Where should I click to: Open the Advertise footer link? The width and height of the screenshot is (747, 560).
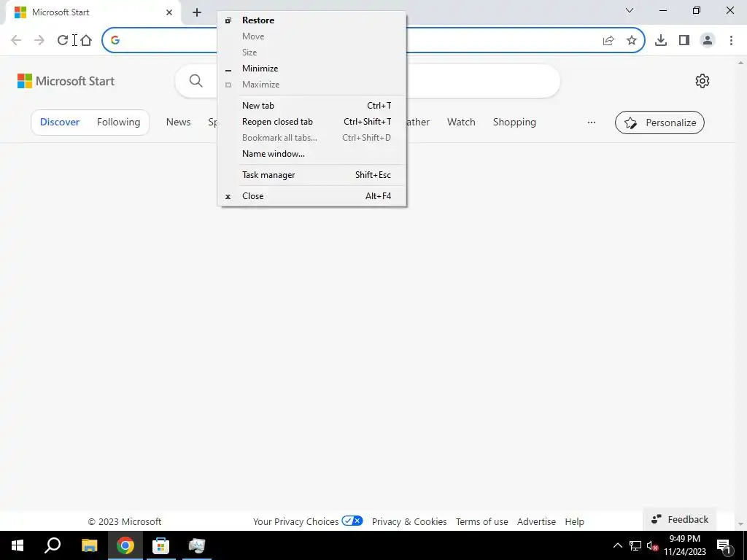[536, 521]
